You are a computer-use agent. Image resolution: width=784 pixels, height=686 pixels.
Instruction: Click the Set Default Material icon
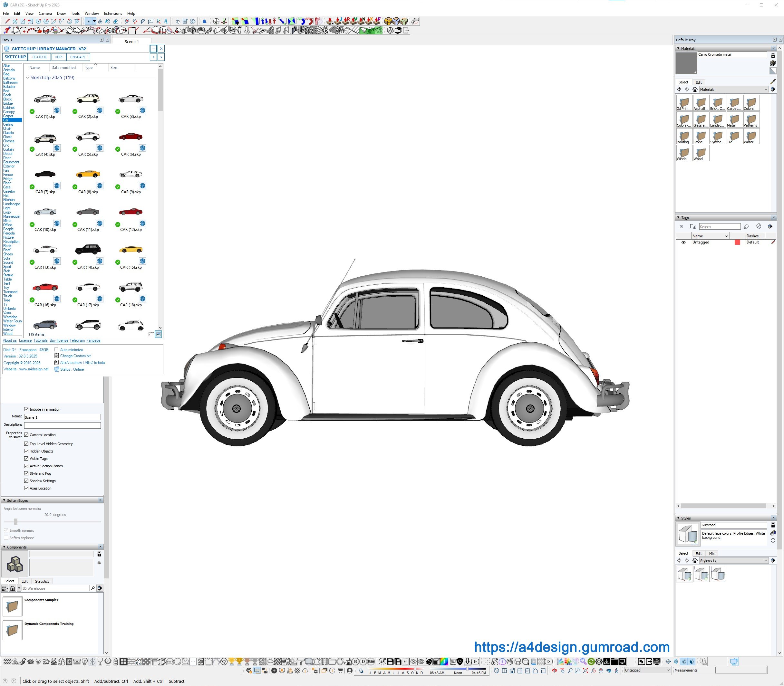tap(772, 71)
